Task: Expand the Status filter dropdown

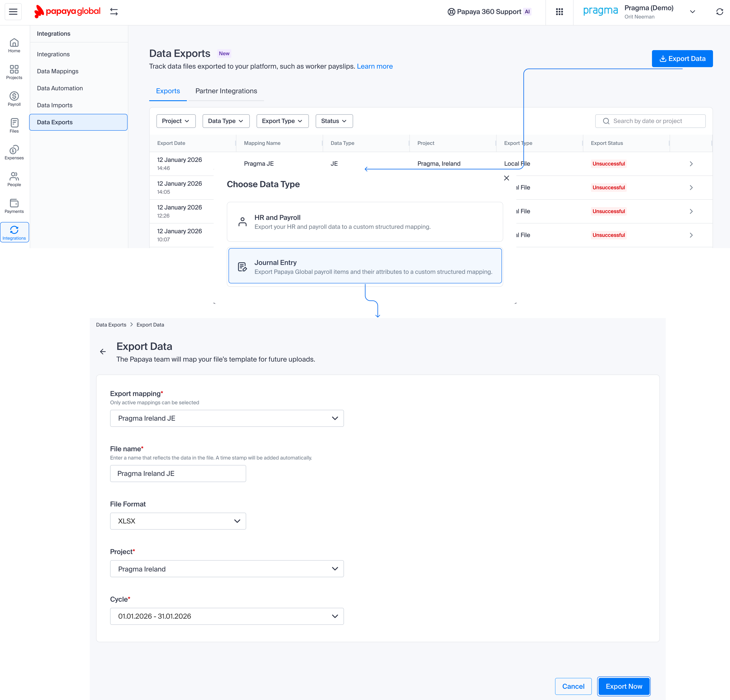Action: click(334, 121)
